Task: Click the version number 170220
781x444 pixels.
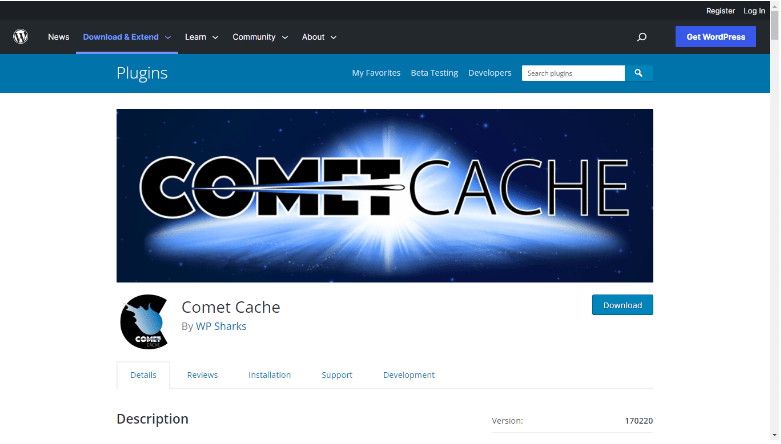Action: [639, 421]
